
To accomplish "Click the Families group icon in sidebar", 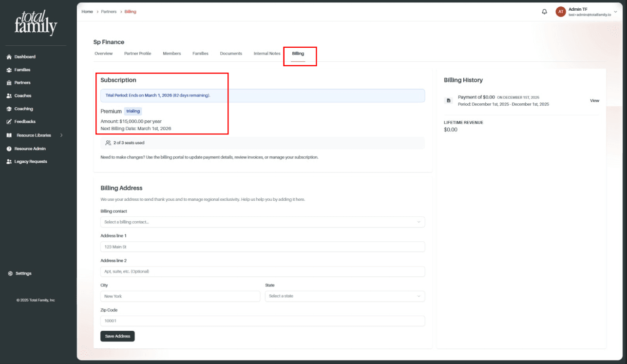I will 9,70.
